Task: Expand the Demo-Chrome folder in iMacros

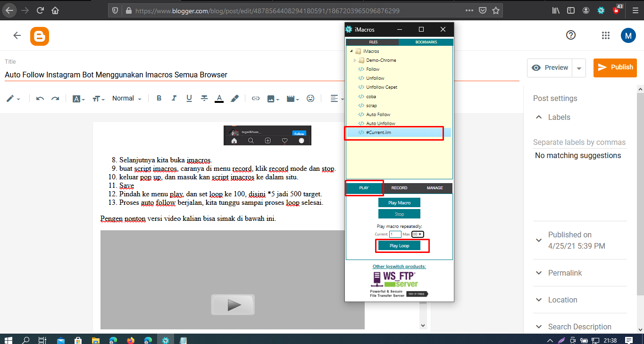Action: [x=355, y=60]
